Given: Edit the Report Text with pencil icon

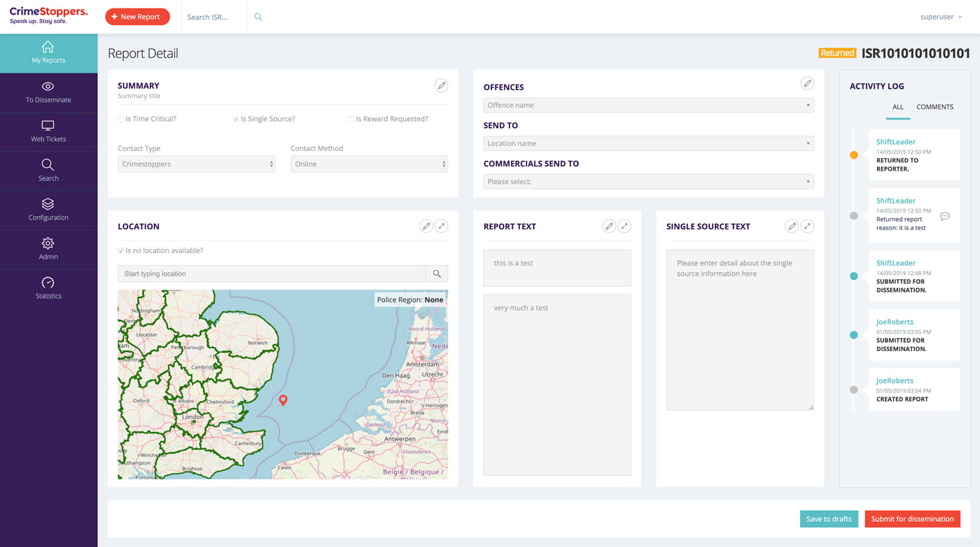Looking at the screenshot, I should pyautogui.click(x=609, y=226).
